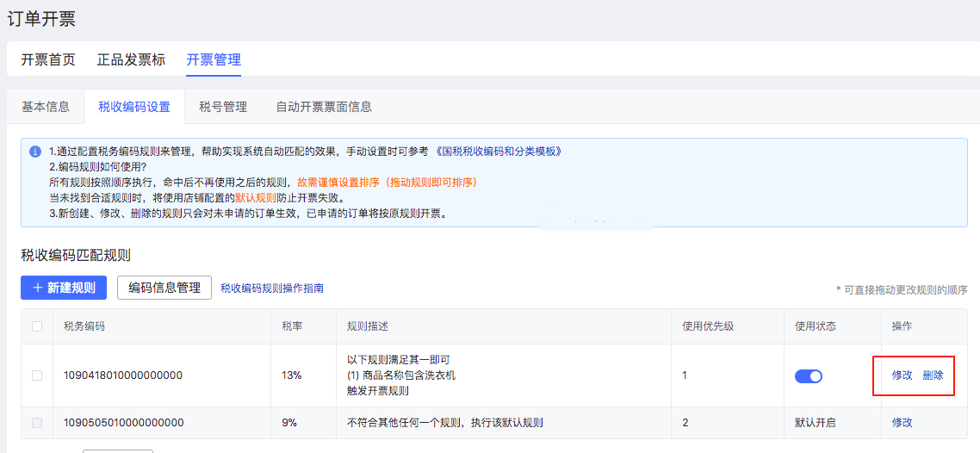Open the 开票首页 tab
Viewport: 980px width, 453px height.
click(48, 59)
